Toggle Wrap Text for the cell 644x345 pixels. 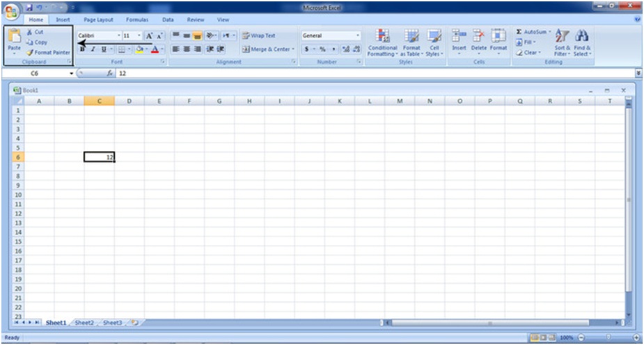tap(259, 35)
